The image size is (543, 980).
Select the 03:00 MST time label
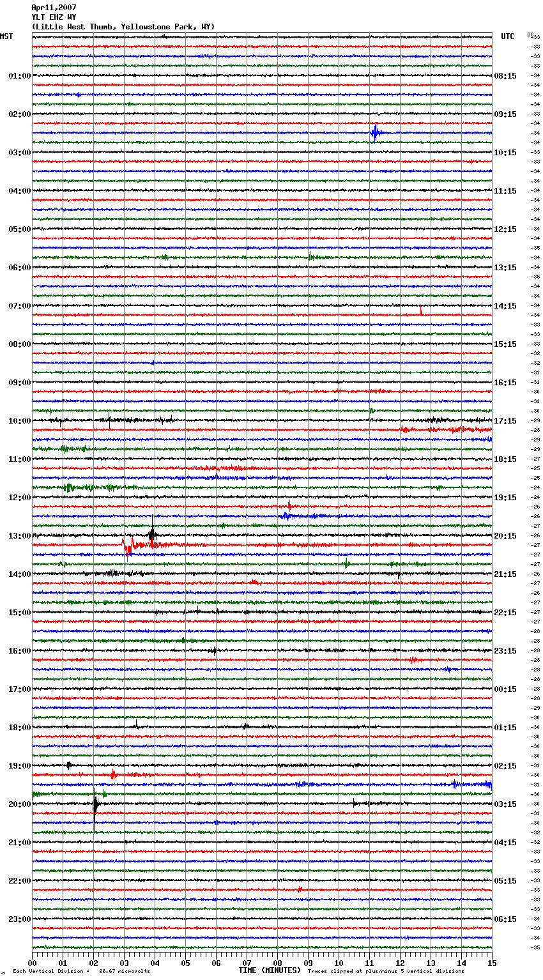tap(19, 153)
